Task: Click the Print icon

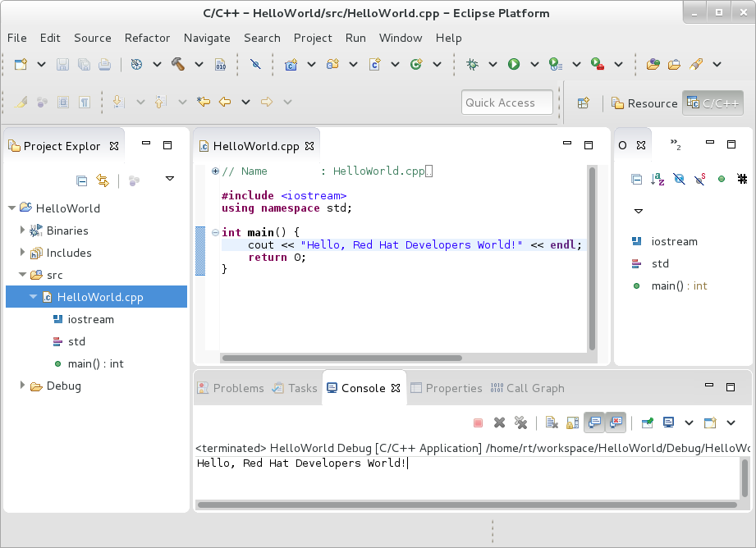Action: (x=104, y=64)
